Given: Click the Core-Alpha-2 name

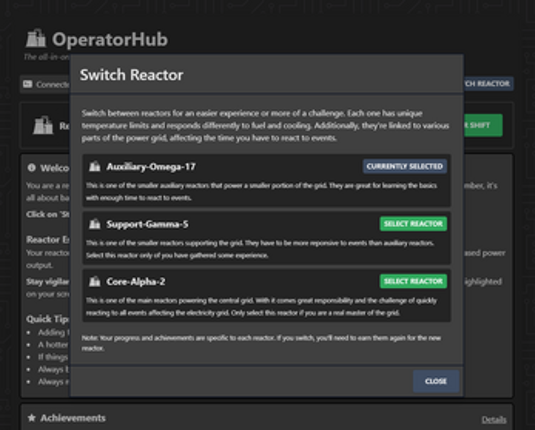Looking at the screenshot, I should 136,282.
